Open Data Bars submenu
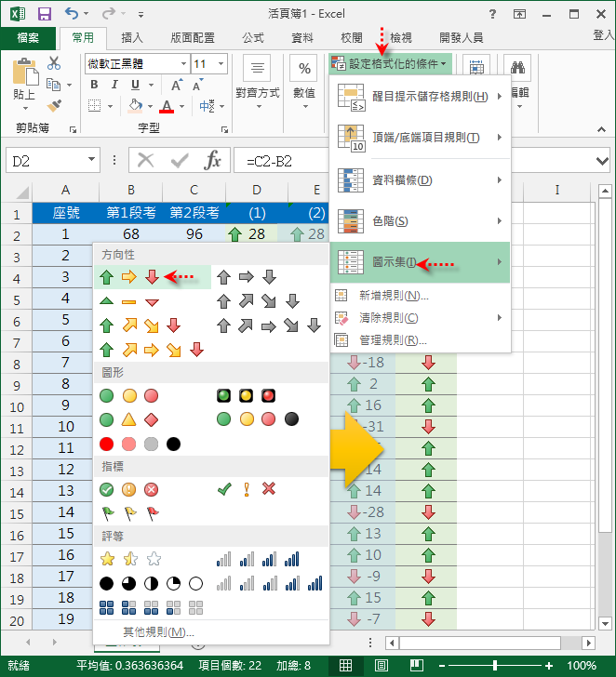Image resolution: width=616 pixels, height=677 pixels. [x=421, y=180]
